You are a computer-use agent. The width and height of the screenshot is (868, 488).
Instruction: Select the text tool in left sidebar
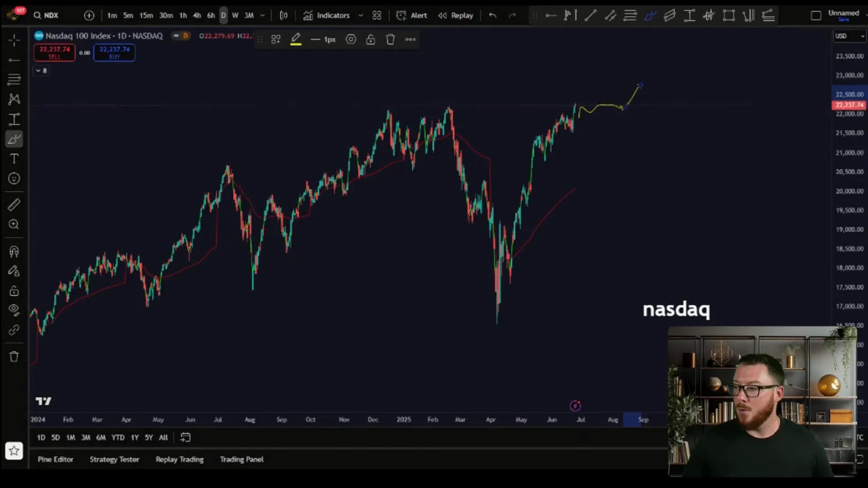[14, 159]
